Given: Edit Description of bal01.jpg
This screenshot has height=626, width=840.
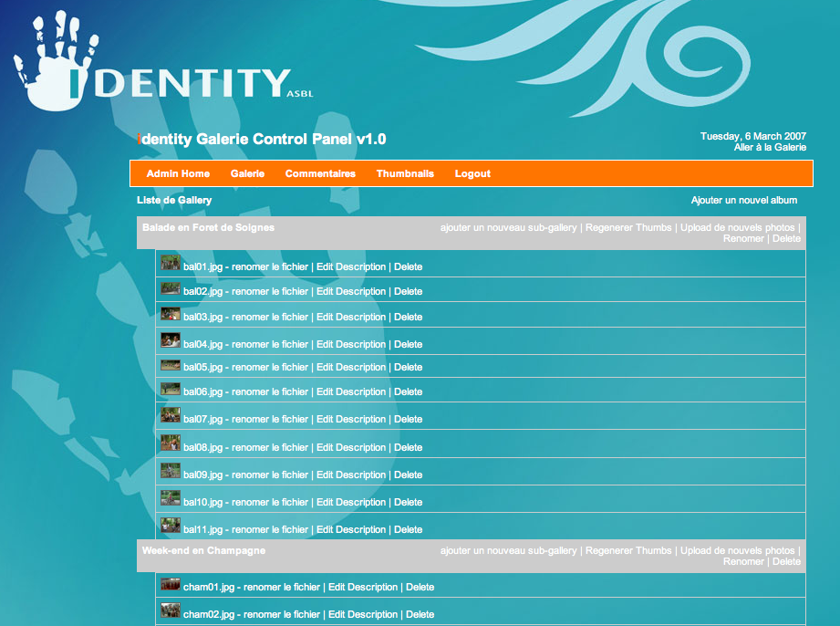Looking at the screenshot, I should (351, 266).
